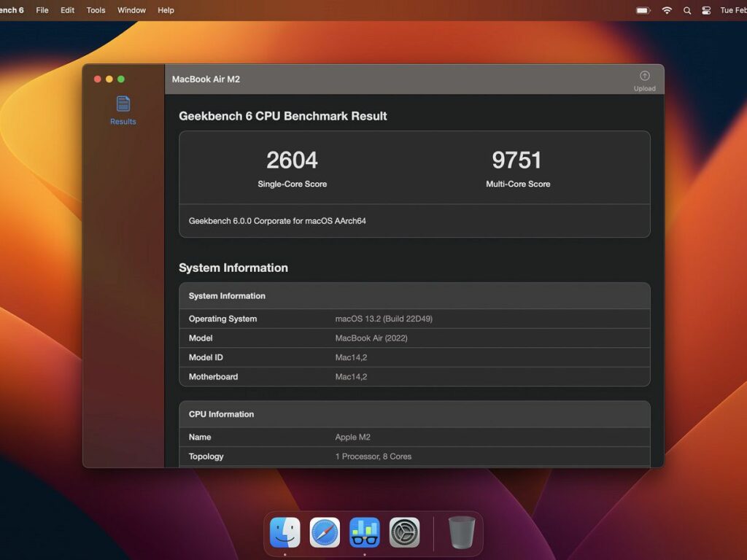Open the Wi-Fi menu bar icon
This screenshot has width=747, height=560.
(667, 10)
